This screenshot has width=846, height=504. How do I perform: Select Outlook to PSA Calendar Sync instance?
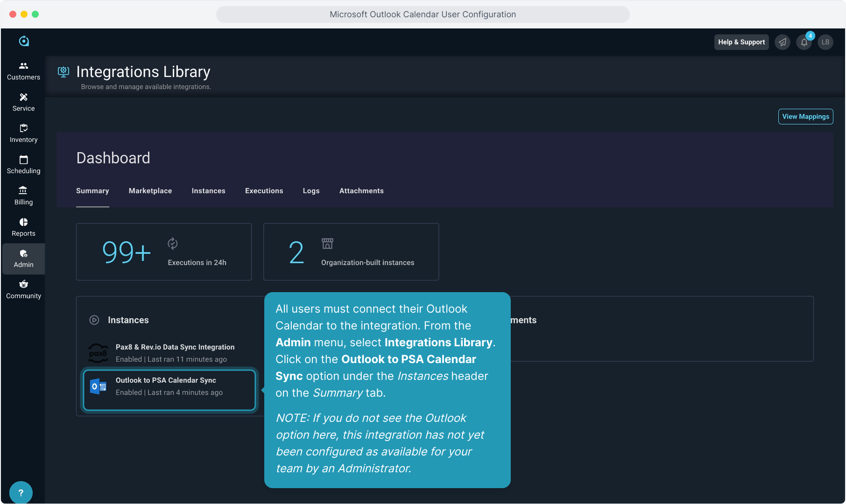point(169,386)
